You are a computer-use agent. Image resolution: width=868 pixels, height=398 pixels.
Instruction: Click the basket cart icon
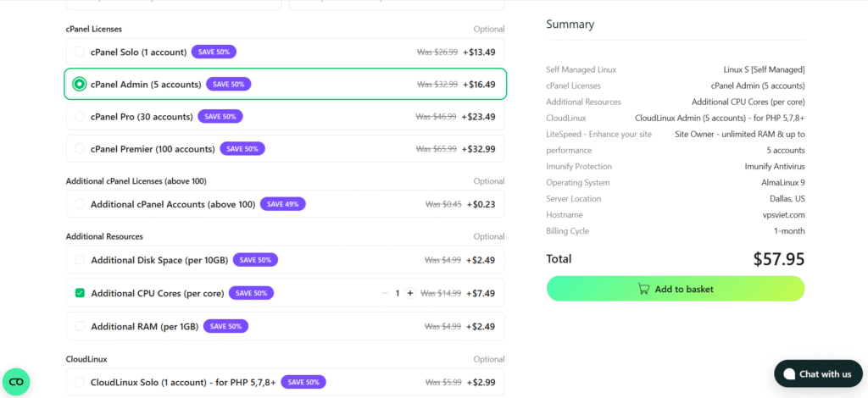[644, 289]
